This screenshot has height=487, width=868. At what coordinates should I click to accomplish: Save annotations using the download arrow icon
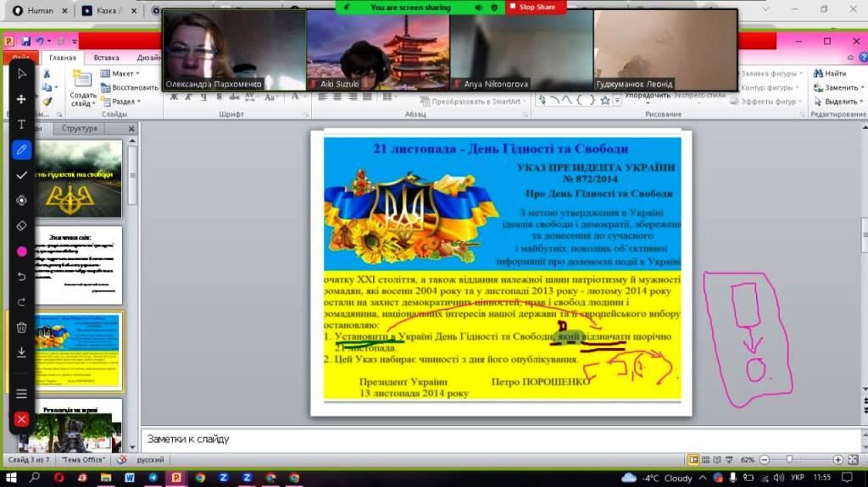[21, 352]
